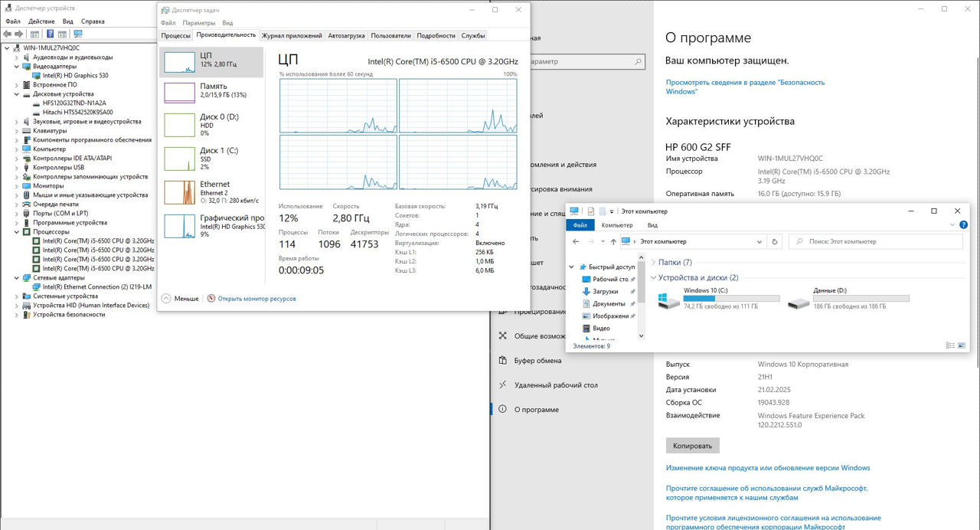This screenshot has height=530, width=980.
Task: Open the Действие menu in Device Manager
Action: [x=41, y=21]
